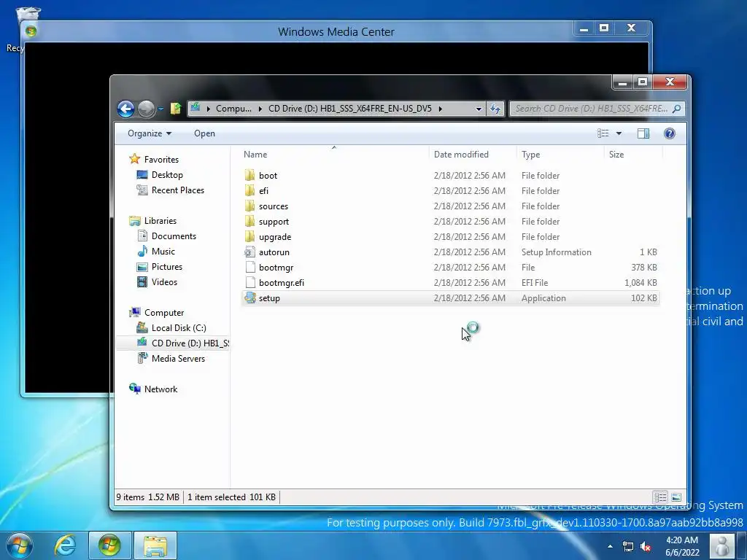
Task: Click the up-folder icon beside address bar
Action: click(176, 109)
